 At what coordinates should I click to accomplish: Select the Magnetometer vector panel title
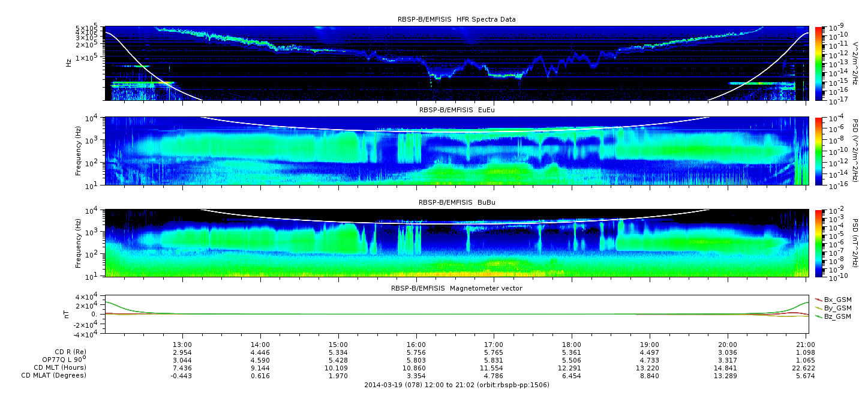456,288
